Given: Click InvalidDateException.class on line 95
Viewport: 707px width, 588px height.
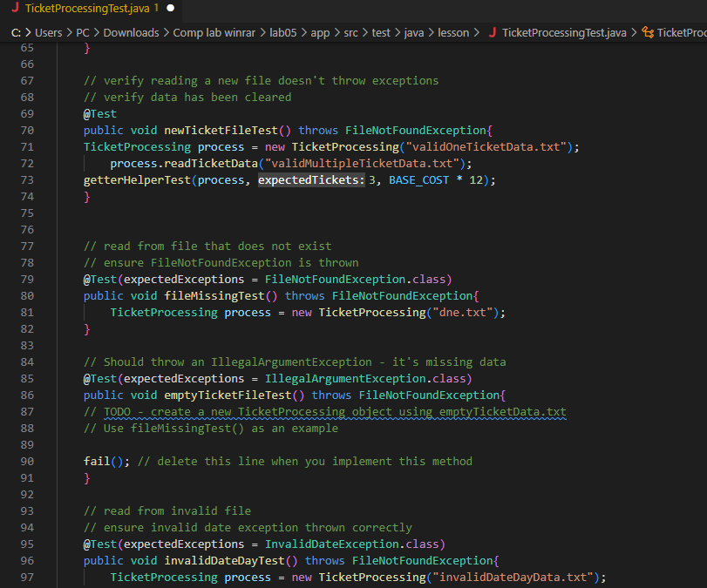Looking at the screenshot, I should [351, 544].
